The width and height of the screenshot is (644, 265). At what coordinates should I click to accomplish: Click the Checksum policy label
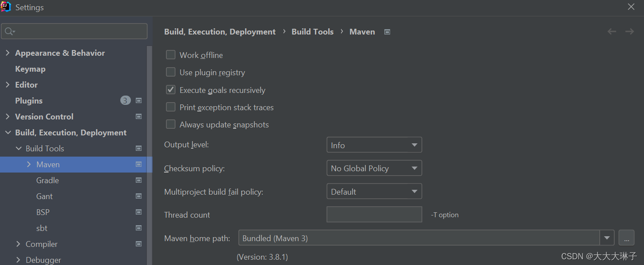(x=195, y=169)
